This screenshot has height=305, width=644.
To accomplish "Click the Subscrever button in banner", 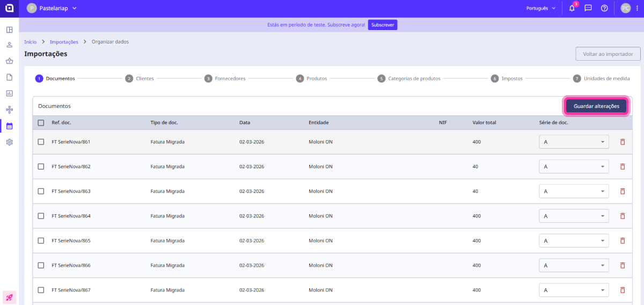I will tap(383, 25).
